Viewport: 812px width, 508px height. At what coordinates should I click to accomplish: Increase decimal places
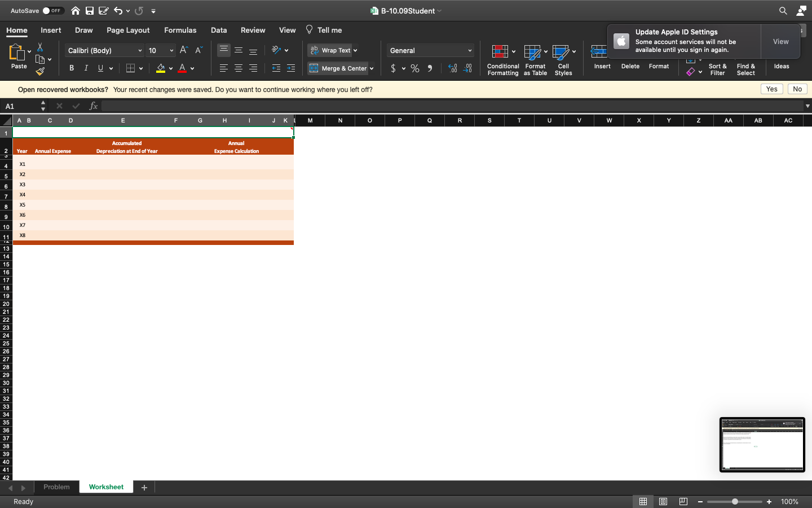pyautogui.click(x=452, y=68)
